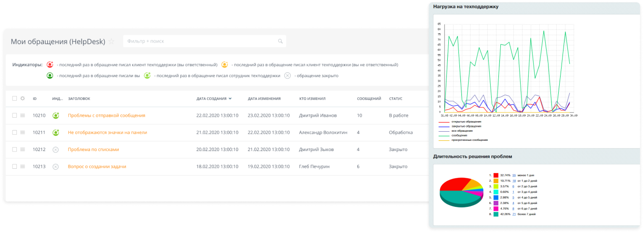
Task: Click the closed indicator icon of ticket 10213
Action: (x=55, y=166)
